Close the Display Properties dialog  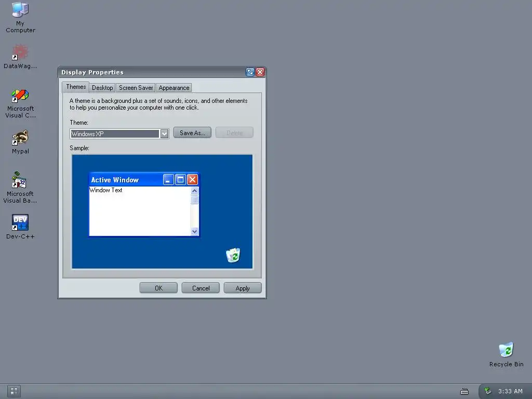[x=260, y=72]
